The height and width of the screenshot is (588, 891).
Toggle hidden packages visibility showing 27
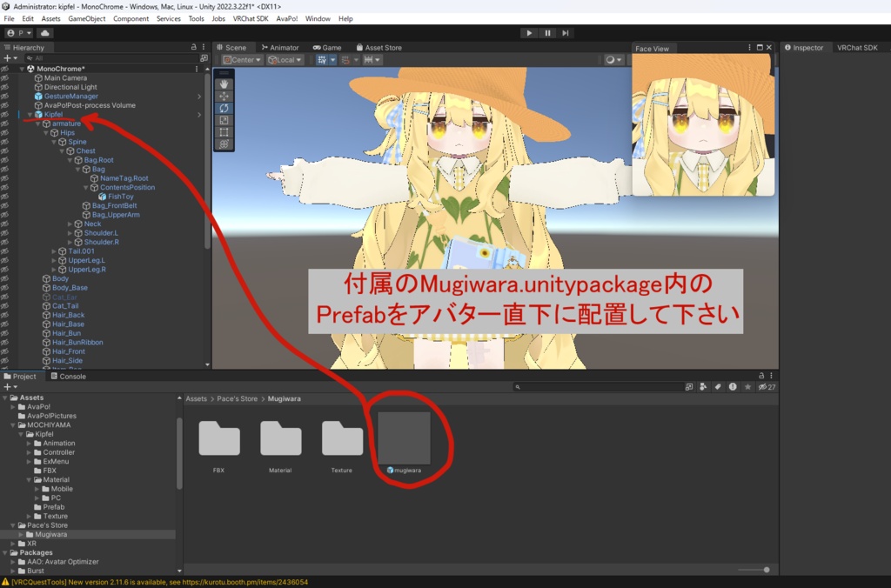pyautogui.click(x=767, y=387)
